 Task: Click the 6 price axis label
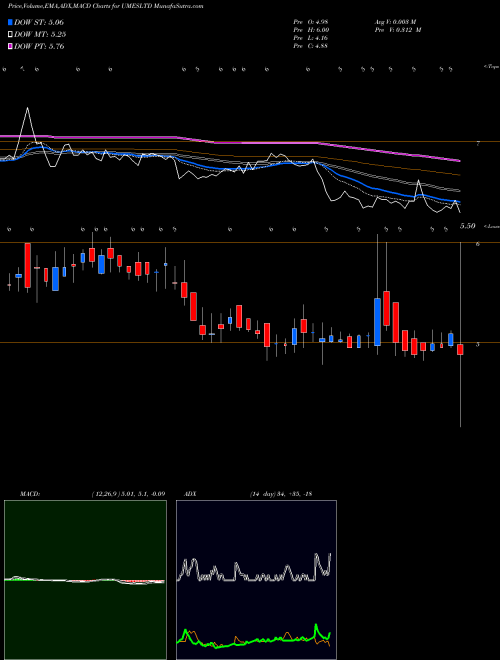coord(478,244)
